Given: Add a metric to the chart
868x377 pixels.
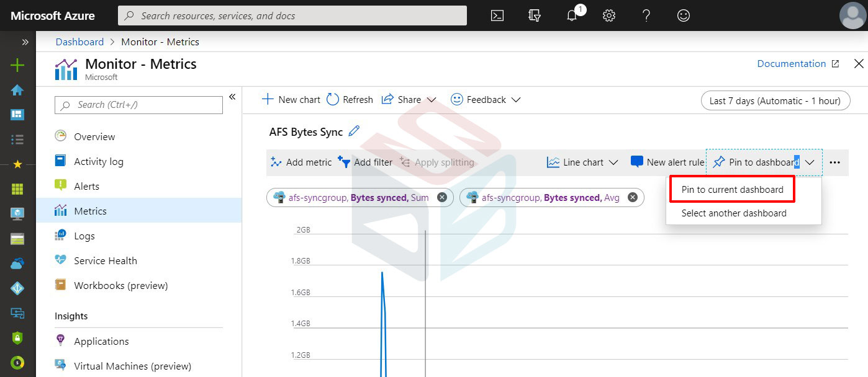Looking at the screenshot, I should tap(301, 162).
